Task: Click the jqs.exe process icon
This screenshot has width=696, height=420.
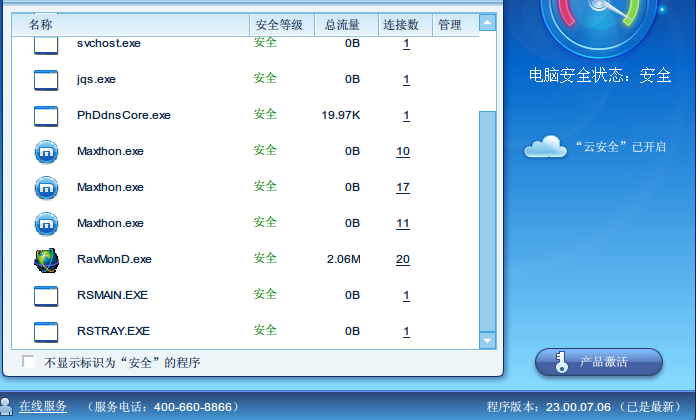Action: [x=46, y=80]
